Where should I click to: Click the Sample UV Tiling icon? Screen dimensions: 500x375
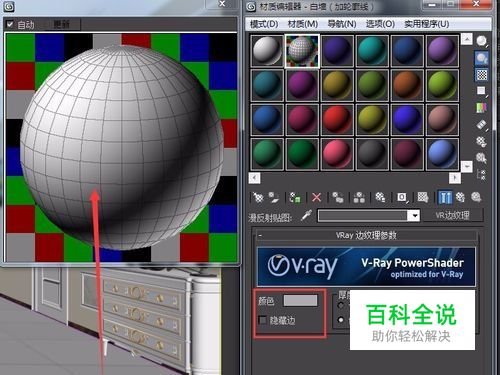(x=481, y=91)
